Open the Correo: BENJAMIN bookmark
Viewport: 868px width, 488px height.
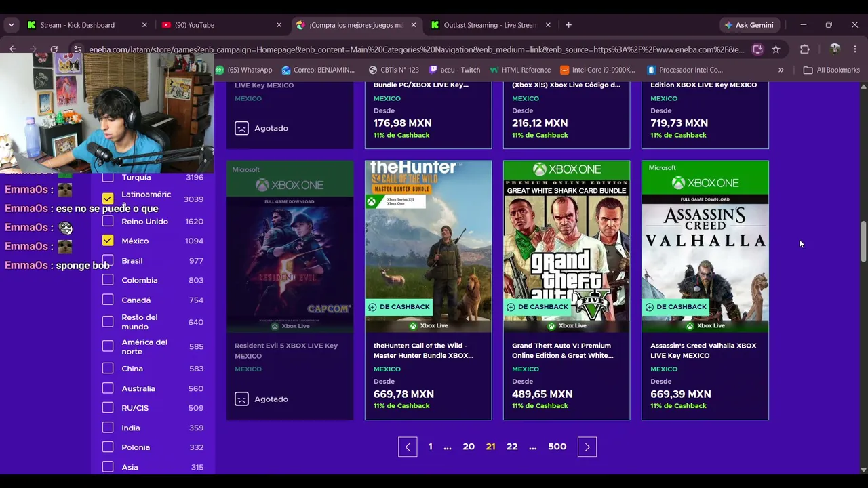318,70
